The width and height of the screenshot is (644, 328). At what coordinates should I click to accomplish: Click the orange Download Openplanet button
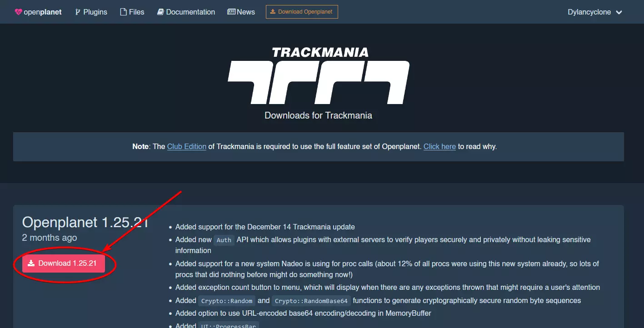(x=302, y=12)
